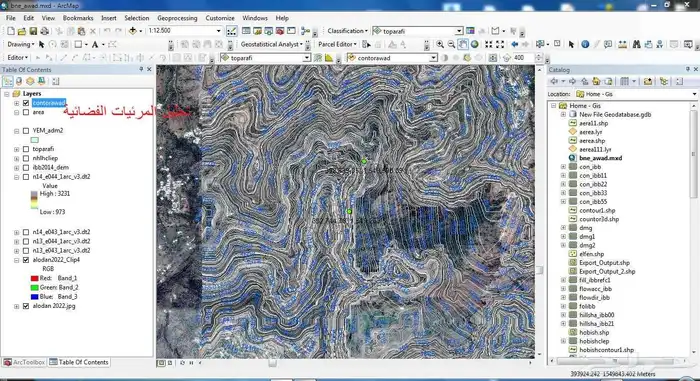Turn on the toparafi layer

pos(26,149)
